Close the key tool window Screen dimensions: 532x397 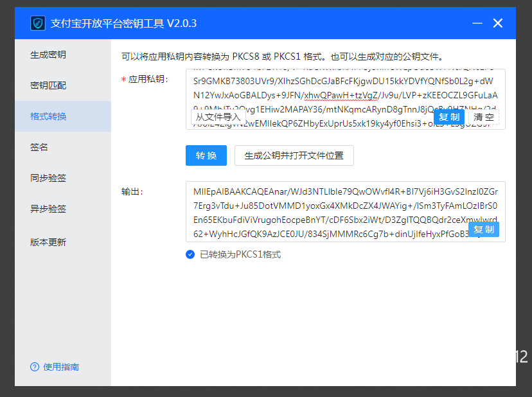(498, 23)
